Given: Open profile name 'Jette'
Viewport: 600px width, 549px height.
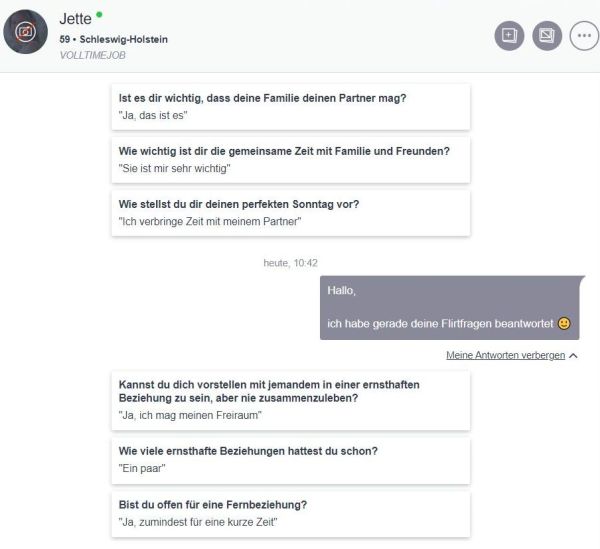Looking at the screenshot, I should [x=75, y=17].
